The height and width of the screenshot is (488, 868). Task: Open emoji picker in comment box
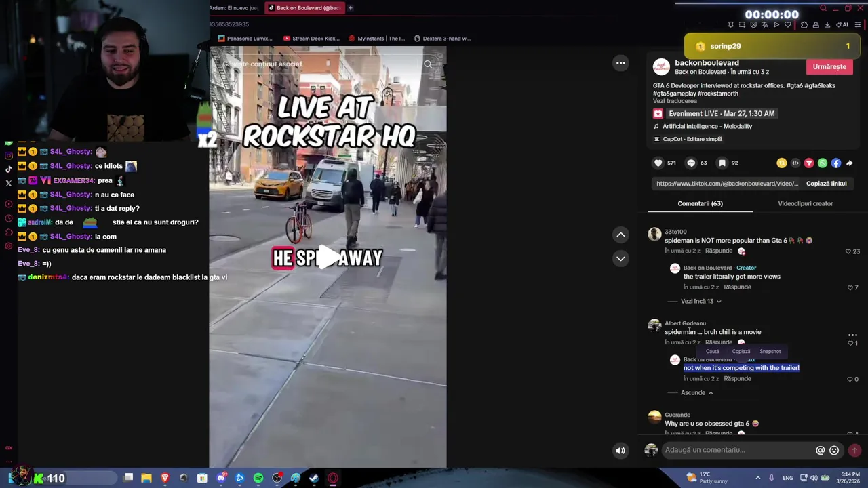(834, 450)
